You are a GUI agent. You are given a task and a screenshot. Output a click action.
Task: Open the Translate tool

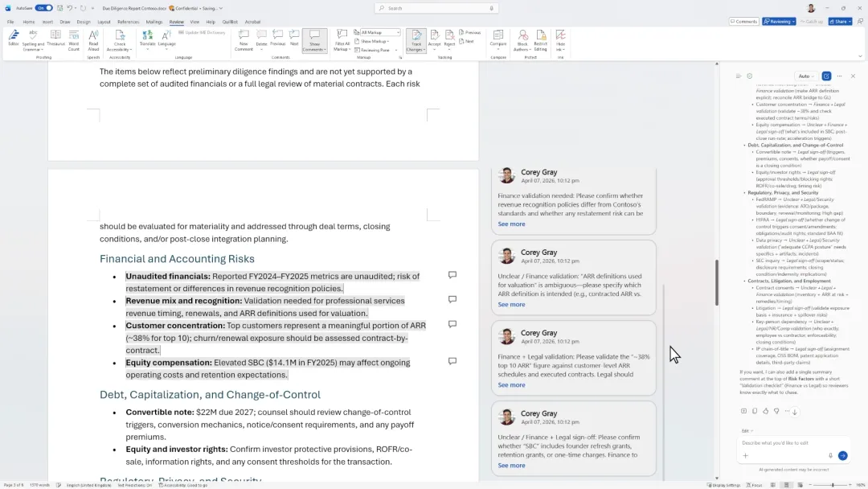coord(147,39)
